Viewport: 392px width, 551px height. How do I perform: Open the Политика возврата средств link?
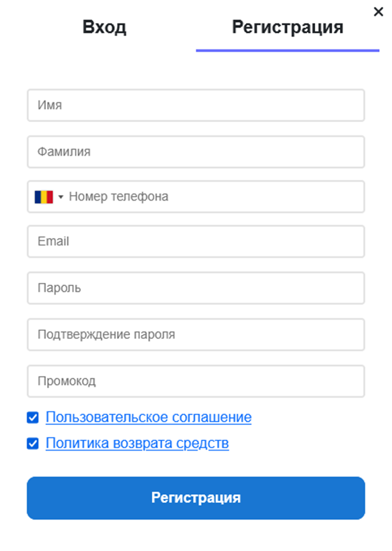(138, 443)
